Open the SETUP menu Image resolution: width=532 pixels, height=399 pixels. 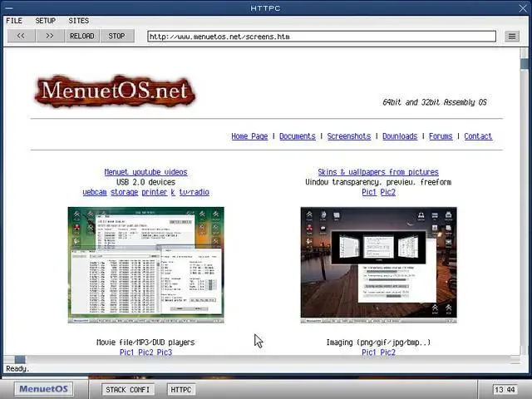click(x=46, y=20)
